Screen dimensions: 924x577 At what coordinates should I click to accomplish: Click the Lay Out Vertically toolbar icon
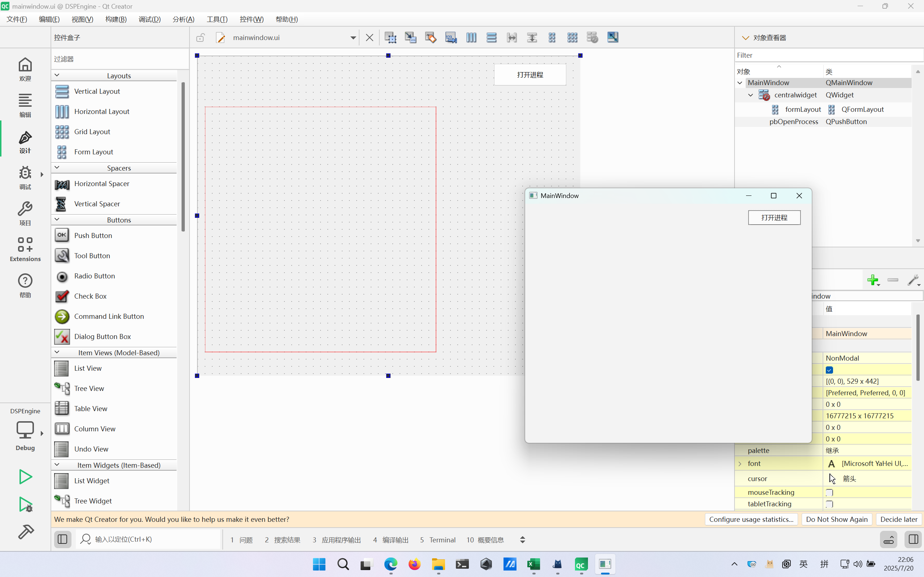[491, 38]
